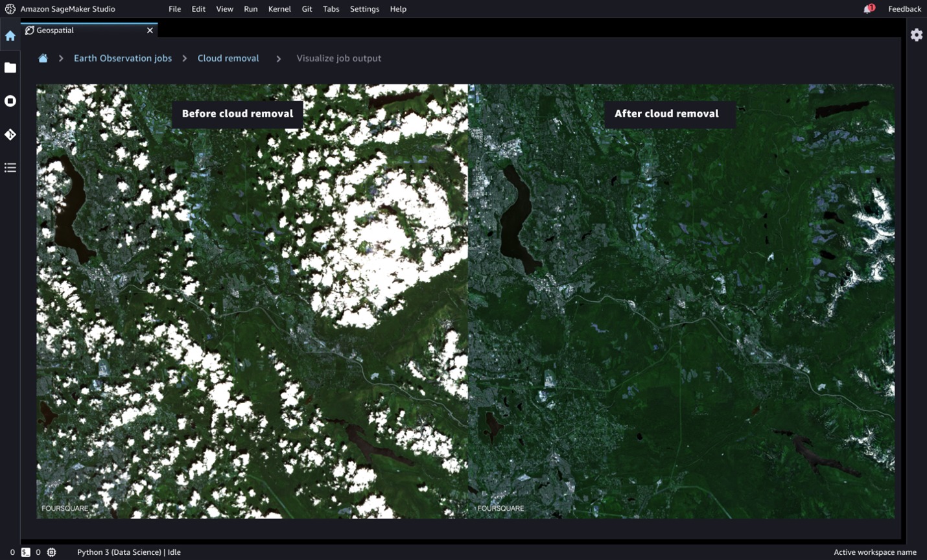The height and width of the screenshot is (560, 927).
Task: Click the notification bell icon
Action: point(867,9)
